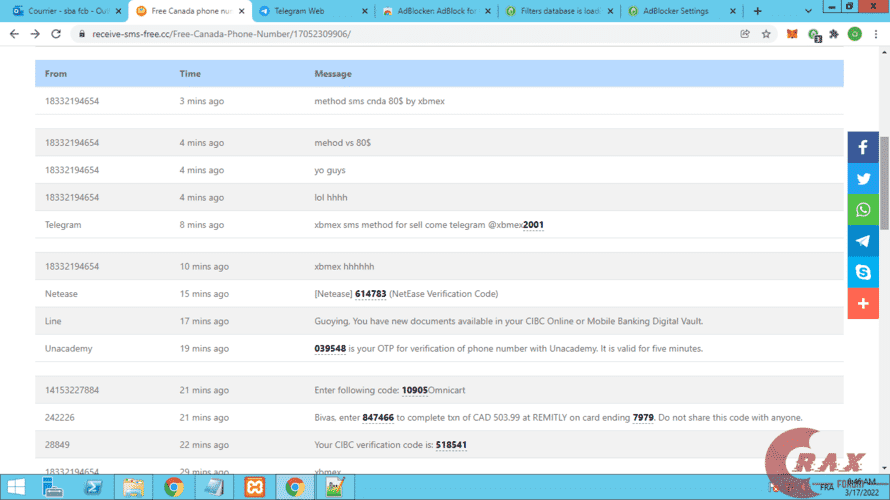Open MetaMask fox extension
890x500 pixels.
click(x=792, y=34)
